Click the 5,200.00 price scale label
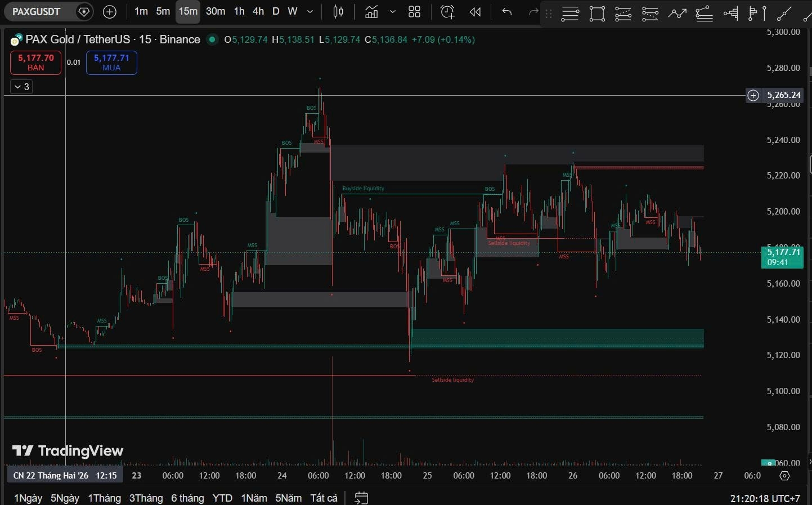 click(783, 212)
